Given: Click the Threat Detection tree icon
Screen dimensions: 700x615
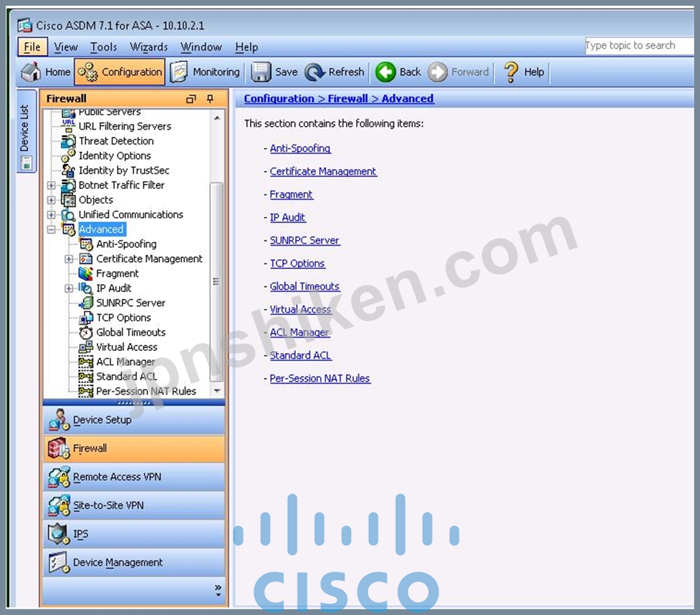Looking at the screenshot, I should tap(68, 141).
